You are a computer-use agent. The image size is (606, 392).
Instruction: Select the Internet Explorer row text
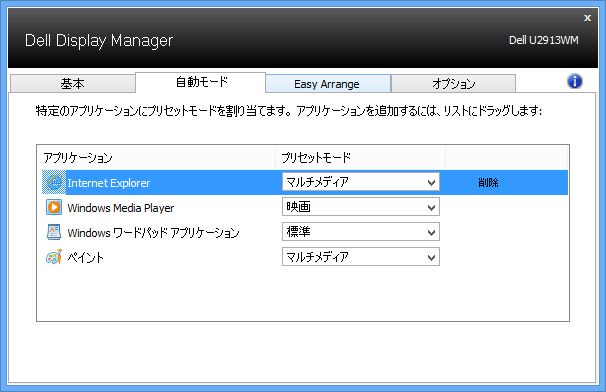pos(109,183)
